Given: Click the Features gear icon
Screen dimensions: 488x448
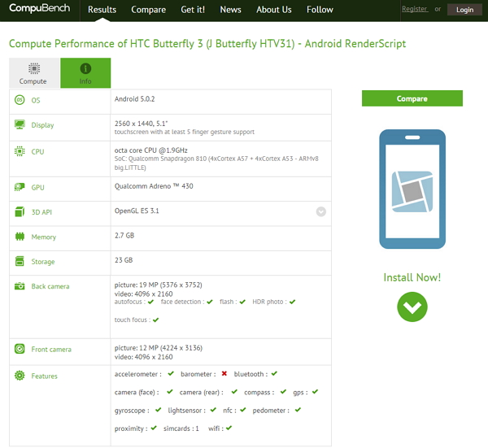Looking at the screenshot, I should (x=20, y=376).
